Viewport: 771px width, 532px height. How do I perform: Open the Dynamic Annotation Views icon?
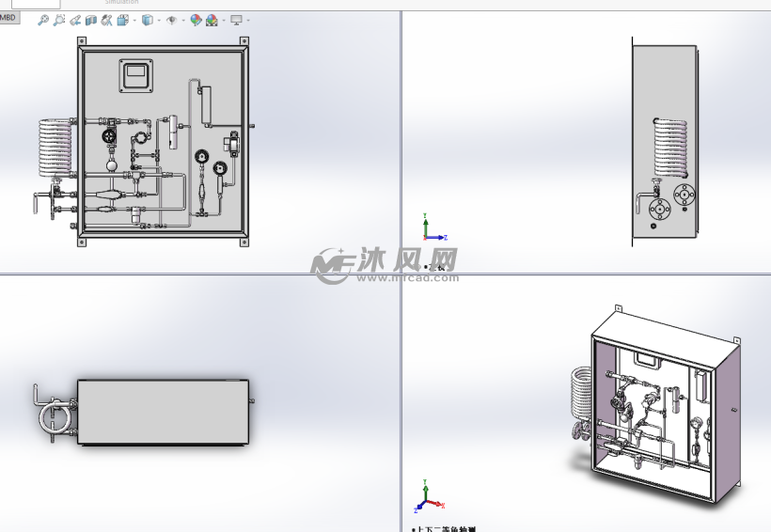(x=106, y=20)
